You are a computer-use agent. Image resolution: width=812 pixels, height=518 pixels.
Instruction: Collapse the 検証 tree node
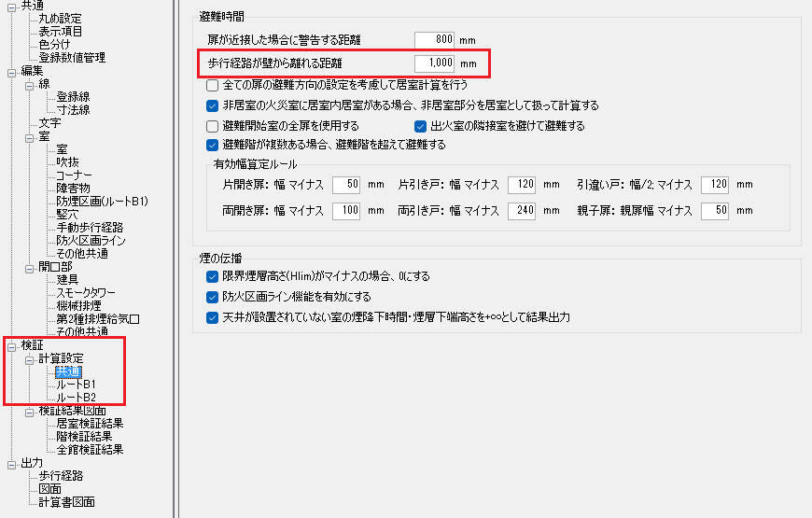point(12,346)
